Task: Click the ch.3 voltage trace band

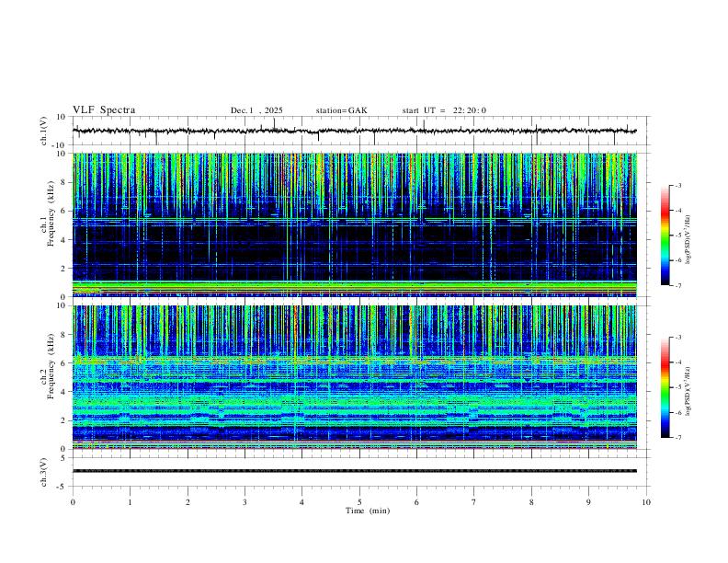Action: pos(354,471)
